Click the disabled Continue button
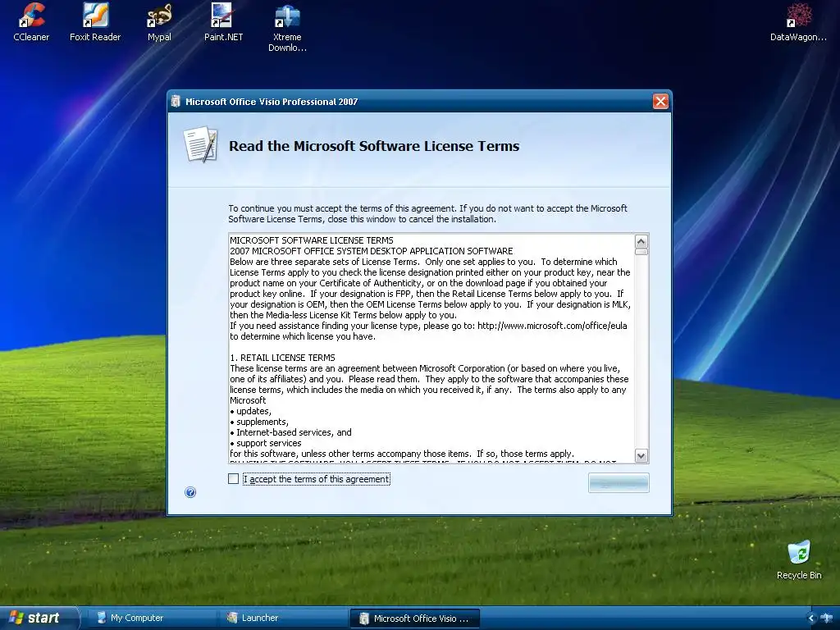840x630 pixels. (619, 482)
